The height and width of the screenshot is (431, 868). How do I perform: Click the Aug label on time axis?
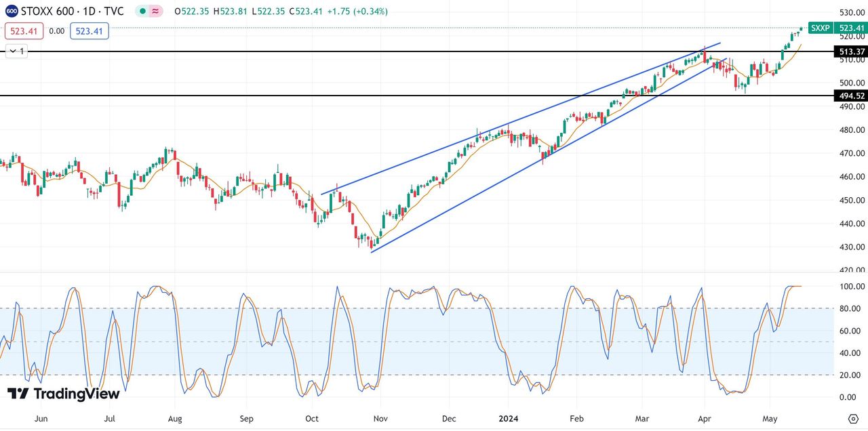point(175,419)
